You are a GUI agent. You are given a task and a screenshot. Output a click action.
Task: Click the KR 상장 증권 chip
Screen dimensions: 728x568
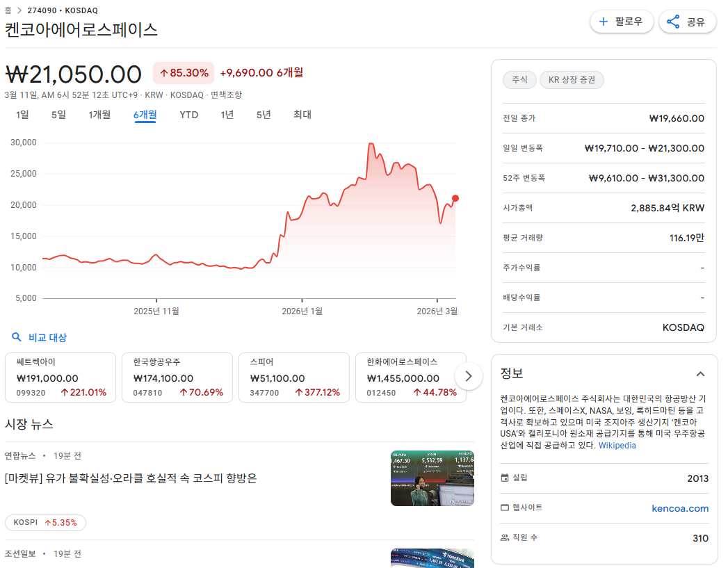(x=572, y=80)
